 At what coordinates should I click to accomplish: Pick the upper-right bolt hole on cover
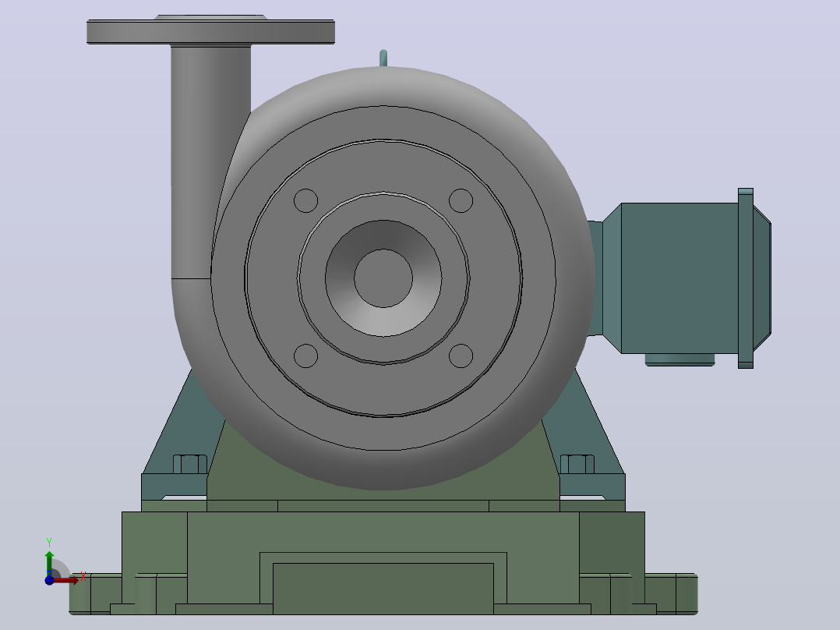[x=461, y=200]
